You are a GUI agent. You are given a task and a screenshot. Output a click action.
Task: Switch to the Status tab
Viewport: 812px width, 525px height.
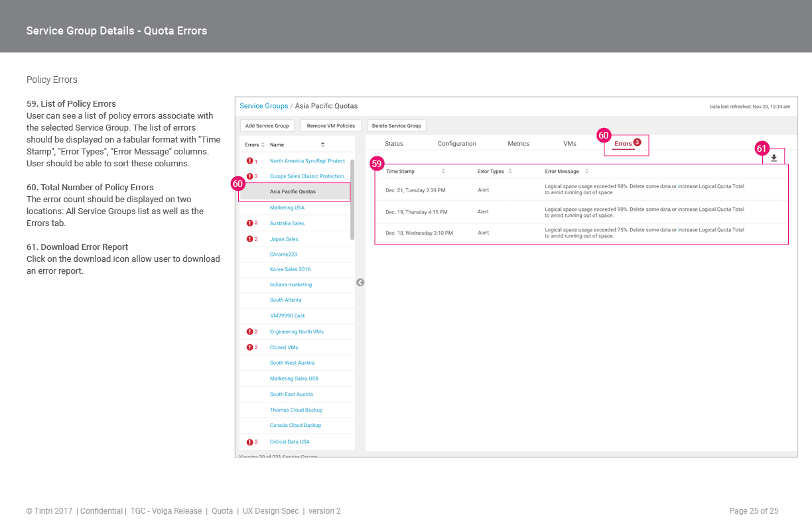pyautogui.click(x=394, y=144)
